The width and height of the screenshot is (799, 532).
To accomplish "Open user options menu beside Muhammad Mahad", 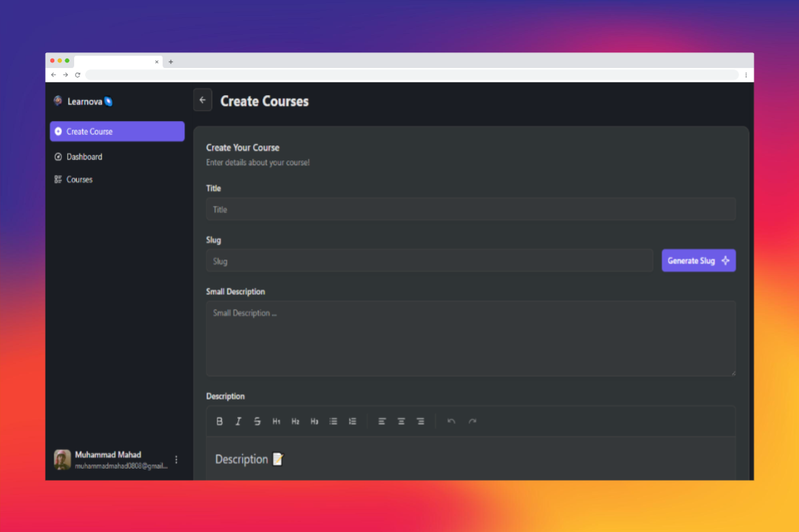I will pyautogui.click(x=176, y=460).
